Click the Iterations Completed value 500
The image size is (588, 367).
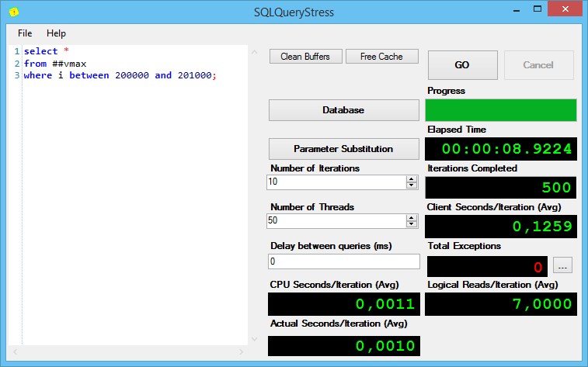click(x=556, y=188)
